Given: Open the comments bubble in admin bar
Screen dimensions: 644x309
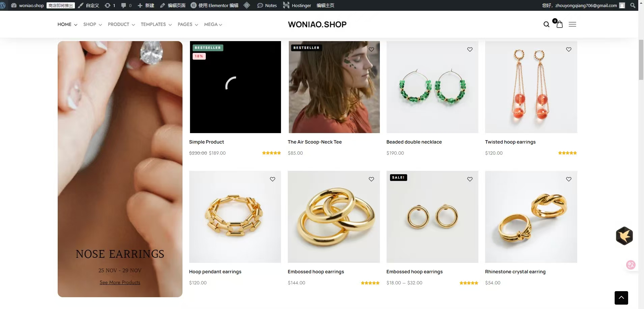Looking at the screenshot, I should pos(126,5).
